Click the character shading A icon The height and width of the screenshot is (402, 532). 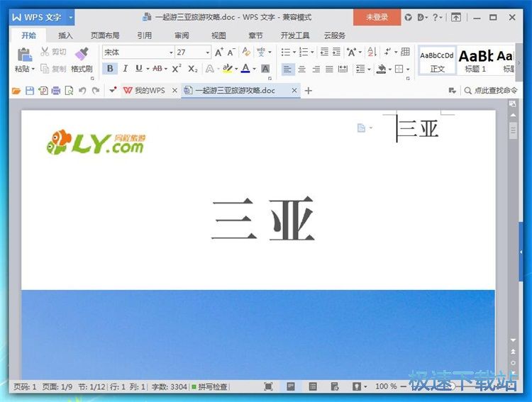(265, 69)
